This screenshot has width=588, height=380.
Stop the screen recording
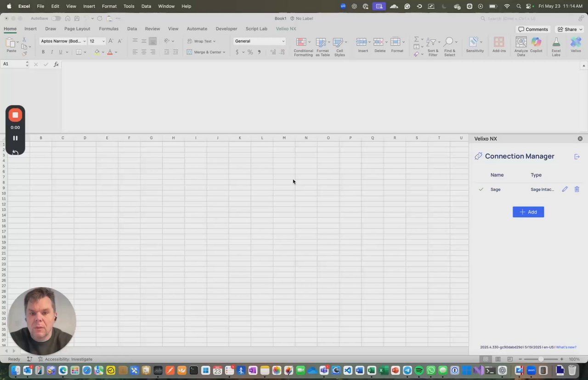[x=15, y=115]
